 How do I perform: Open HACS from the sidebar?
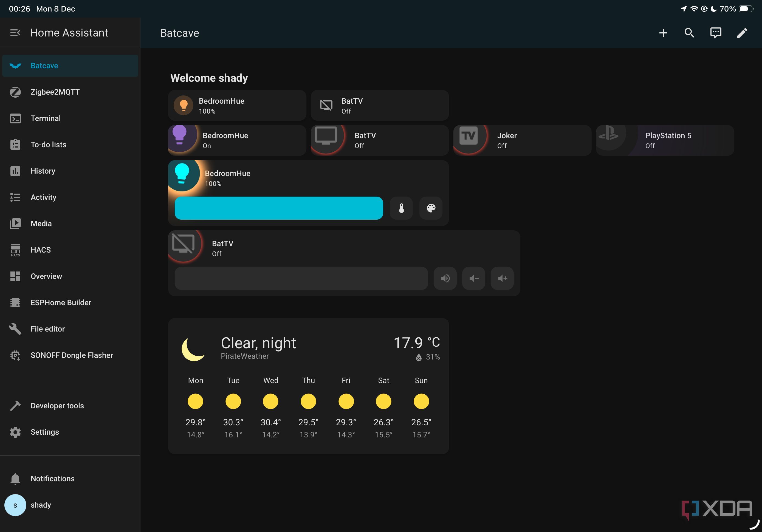(x=70, y=250)
